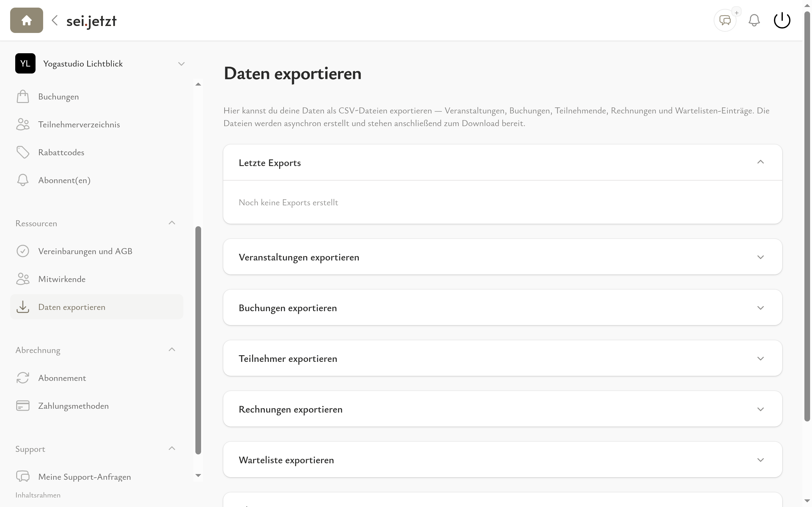The image size is (812, 507).
Task: Click the home icon button
Action: click(27, 21)
